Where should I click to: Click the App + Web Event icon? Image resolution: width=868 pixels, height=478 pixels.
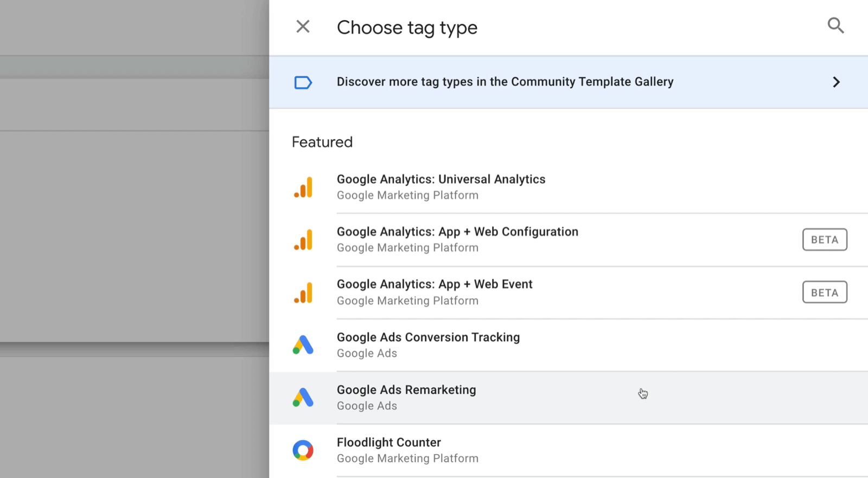point(303,293)
